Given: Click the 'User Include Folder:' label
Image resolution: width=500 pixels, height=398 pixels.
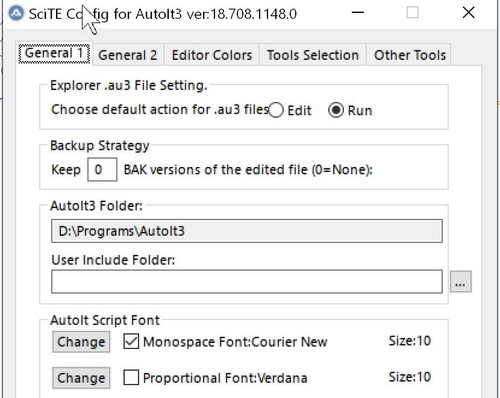Looking at the screenshot, I should coord(113,260).
